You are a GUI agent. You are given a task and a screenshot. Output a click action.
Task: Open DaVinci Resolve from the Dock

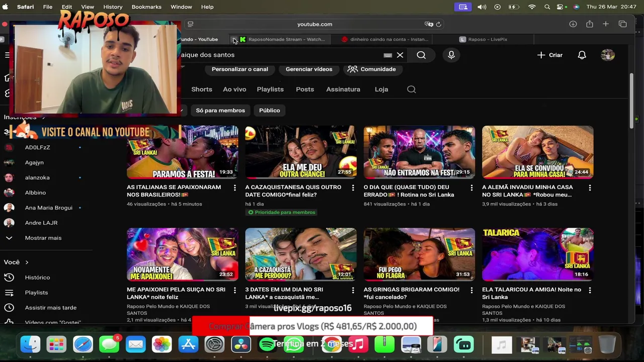[241, 344]
